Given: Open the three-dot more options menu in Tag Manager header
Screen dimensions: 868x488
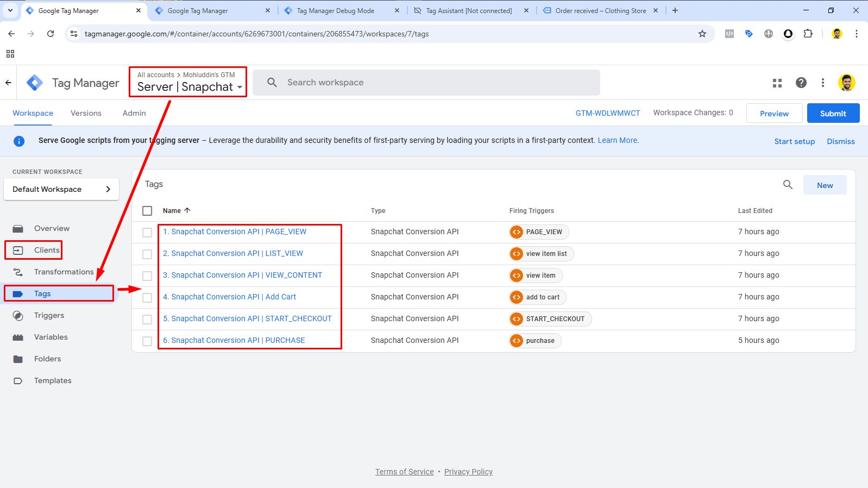Looking at the screenshot, I should pos(823,83).
